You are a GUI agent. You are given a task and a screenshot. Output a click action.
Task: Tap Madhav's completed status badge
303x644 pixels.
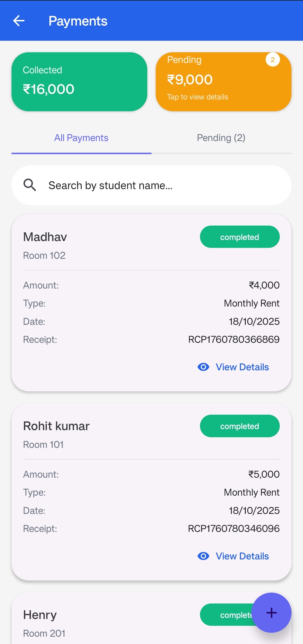[240, 237]
